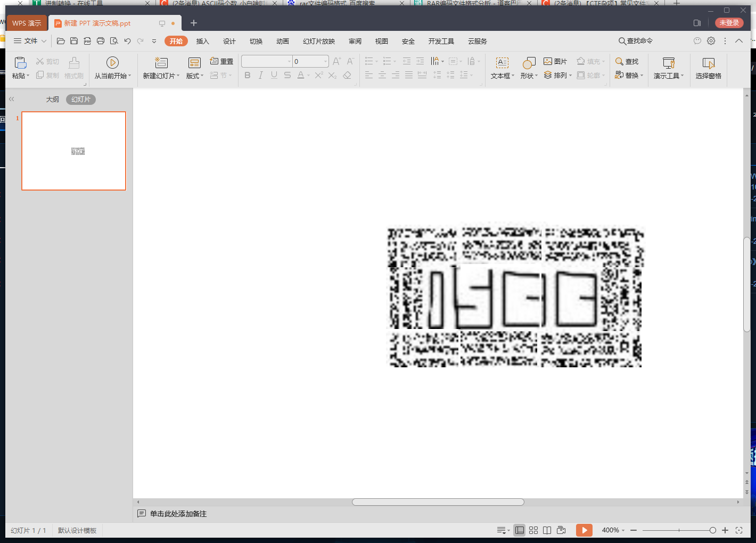Click the orange slideshow play button in status bar

coord(584,530)
